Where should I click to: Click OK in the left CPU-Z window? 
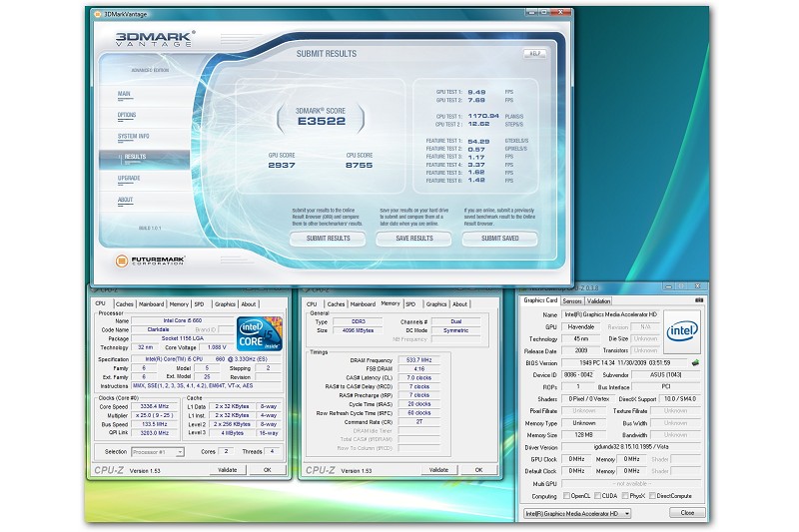[x=267, y=470]
